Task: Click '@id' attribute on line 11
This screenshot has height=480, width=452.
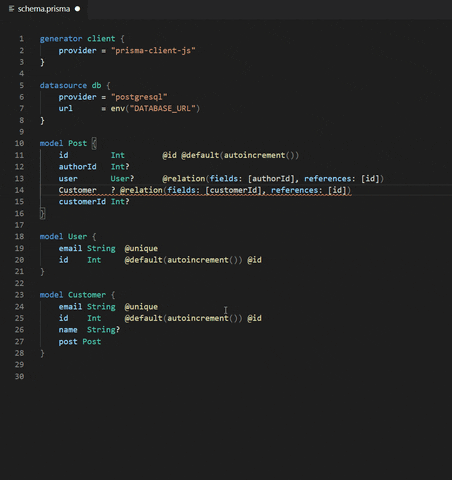Action: click(x=169, y=155)
